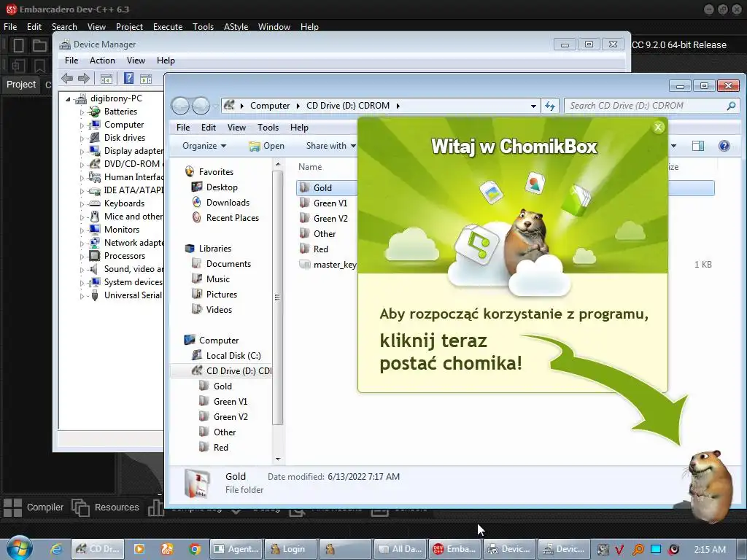
Task: Click Device Manager's forward arrow icon
Action: pos(83,79)
